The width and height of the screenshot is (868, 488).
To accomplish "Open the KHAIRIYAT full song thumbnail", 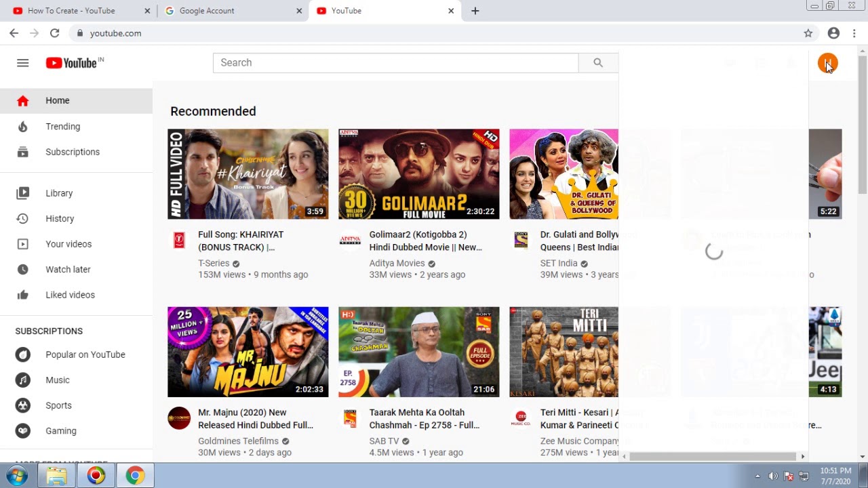I will [x=248, y=174].
